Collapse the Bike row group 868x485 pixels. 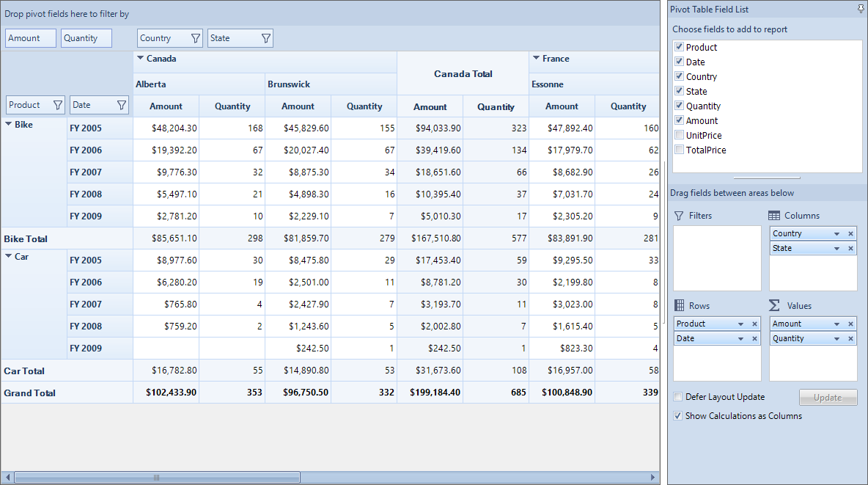tap(8, 124)
